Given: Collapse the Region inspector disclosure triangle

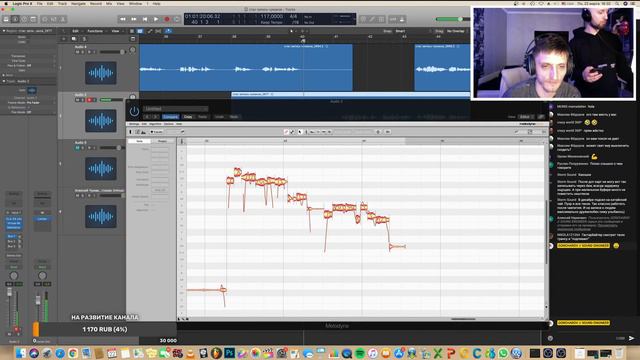Looking at the screenshot, I should pos(4,31).
